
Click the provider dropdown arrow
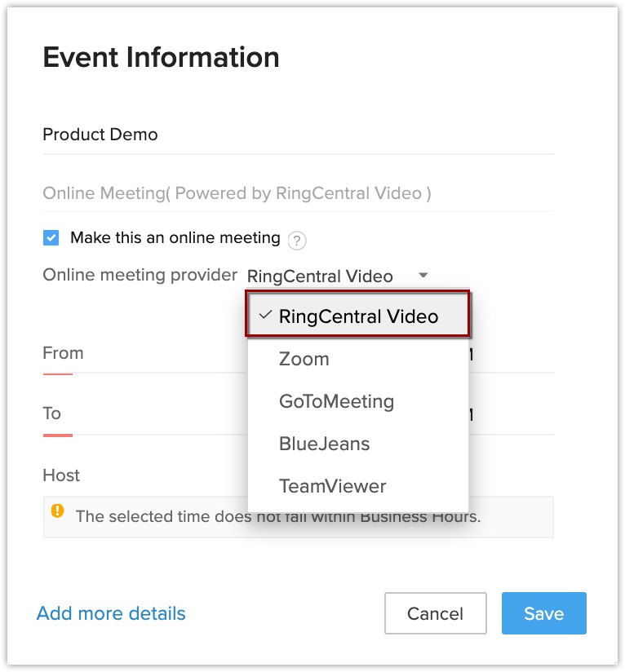pos(422,276)
